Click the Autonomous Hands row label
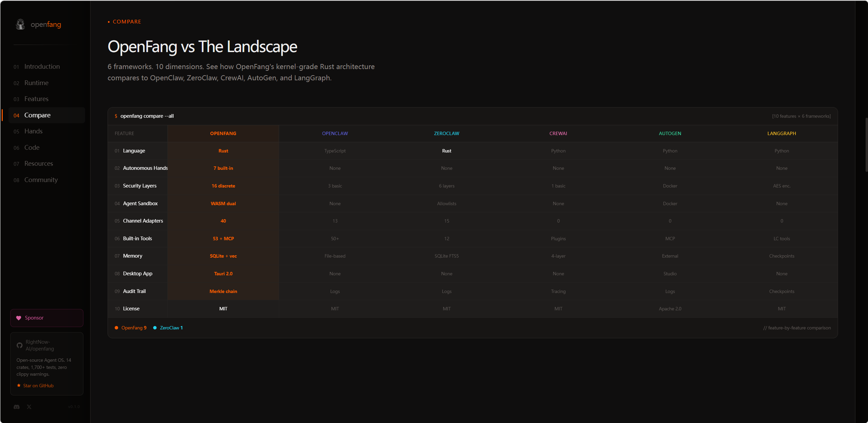 pyautogui.click(x=145, y=168)
